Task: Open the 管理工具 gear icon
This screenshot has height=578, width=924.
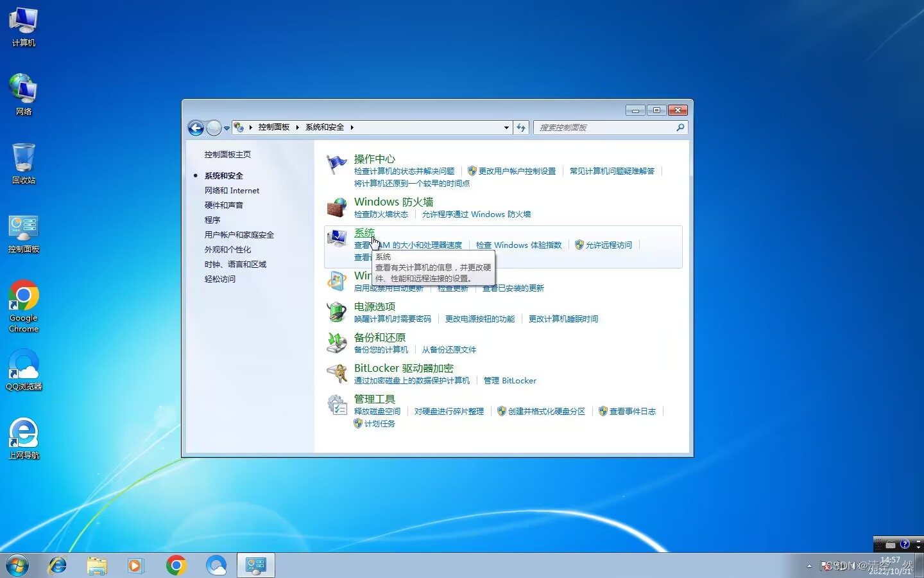Action: coord(336,405)
